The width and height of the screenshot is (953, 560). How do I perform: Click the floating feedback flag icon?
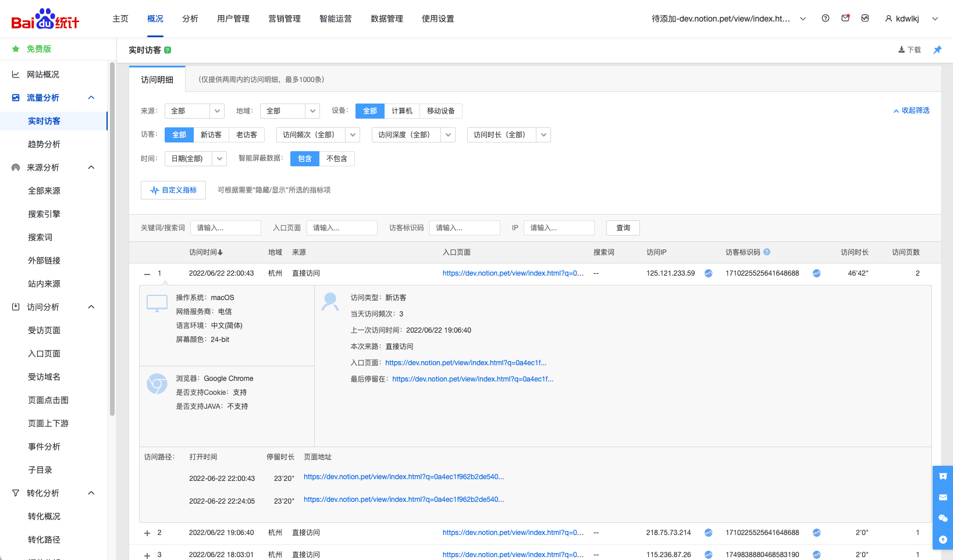[943, 476]
